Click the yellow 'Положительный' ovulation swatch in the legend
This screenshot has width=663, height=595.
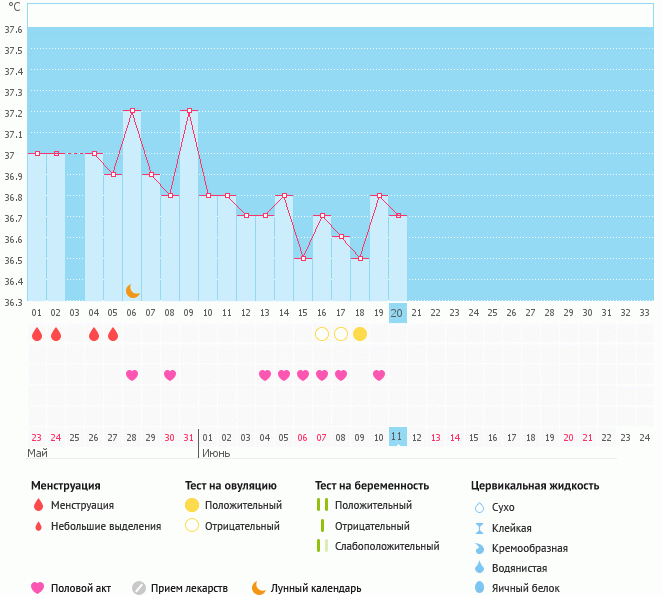[192, 505]
